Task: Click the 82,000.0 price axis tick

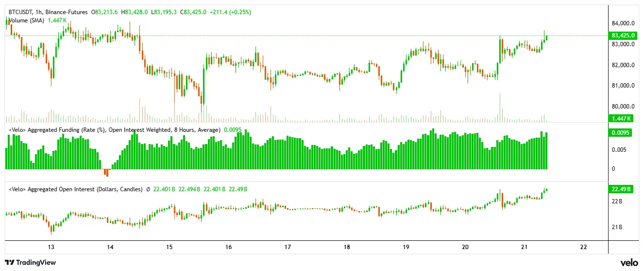Action: 623,65
